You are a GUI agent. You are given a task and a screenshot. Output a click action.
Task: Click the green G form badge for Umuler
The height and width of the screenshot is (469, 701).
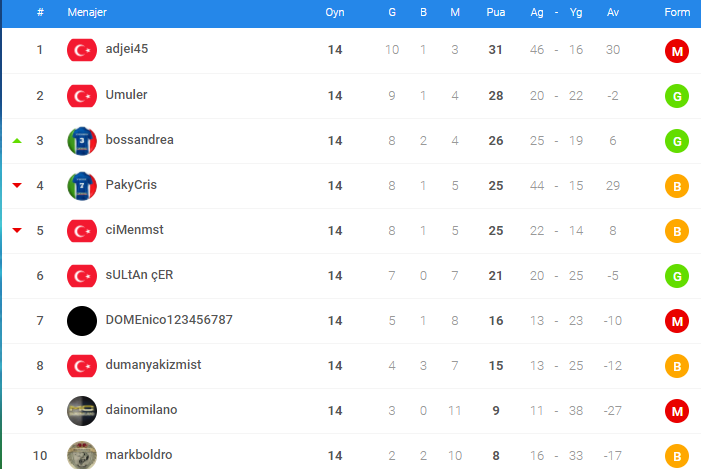click(x=677, y=96)
